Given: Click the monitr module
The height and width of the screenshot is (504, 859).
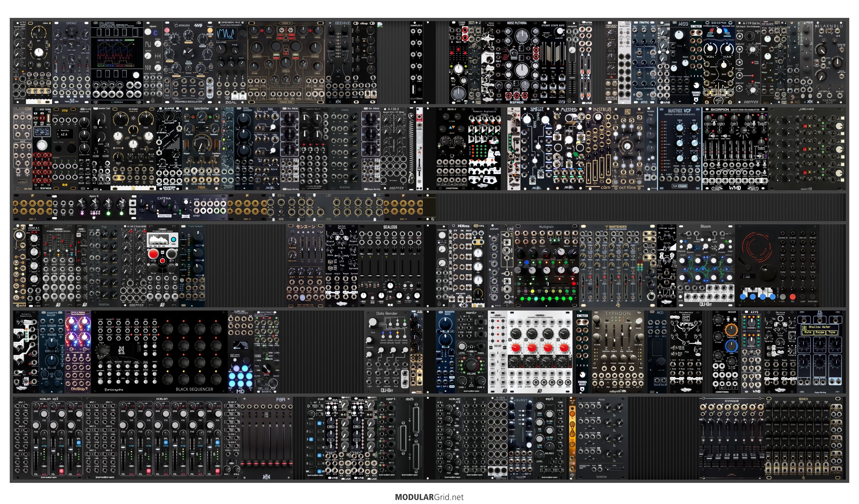Looking at the screenshot, I should point(471,352).
